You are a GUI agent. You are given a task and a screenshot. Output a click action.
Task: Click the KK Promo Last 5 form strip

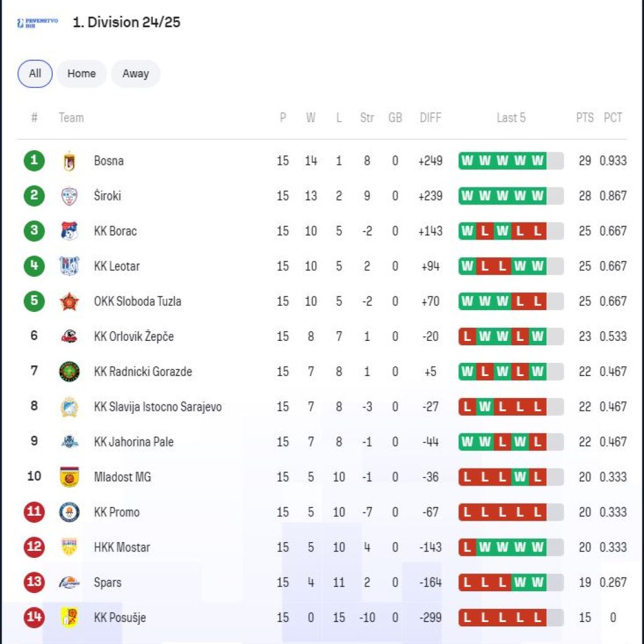(510, 512)
